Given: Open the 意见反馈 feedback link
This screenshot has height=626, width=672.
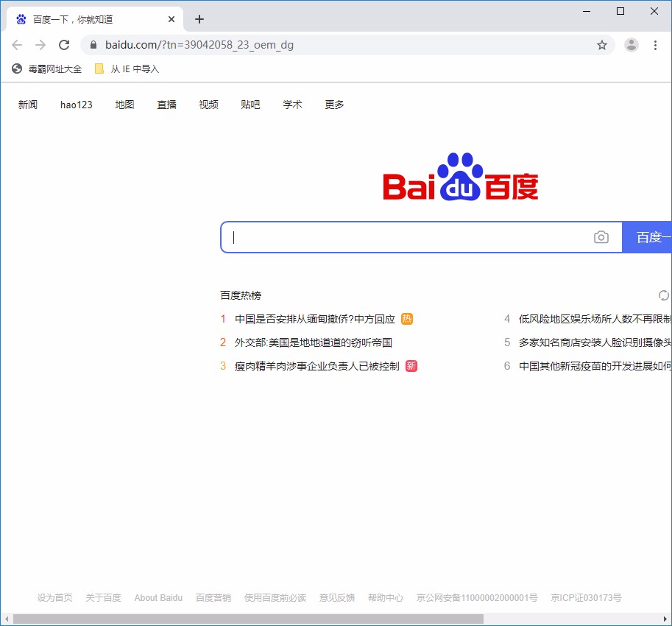Looking at the screenshot, I should click(x=336, y=597).
